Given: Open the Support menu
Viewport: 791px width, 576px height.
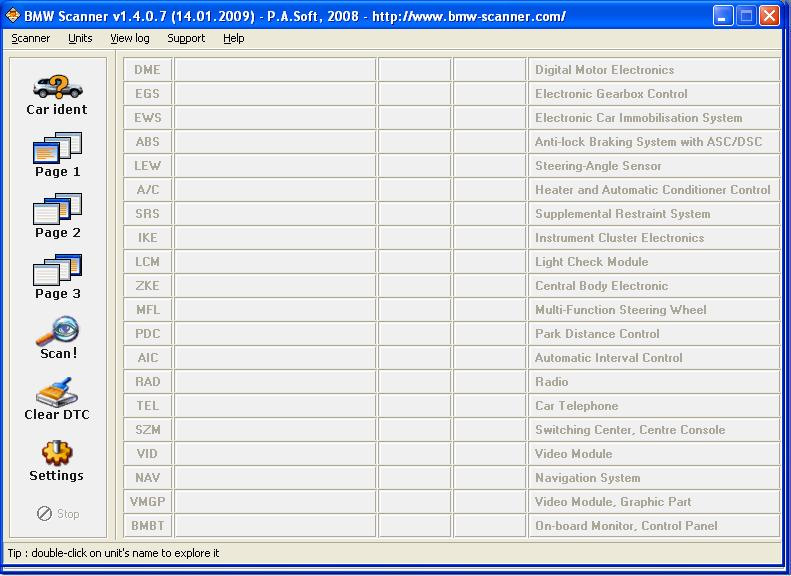Looking at the screenshot, I should point(186,38).
